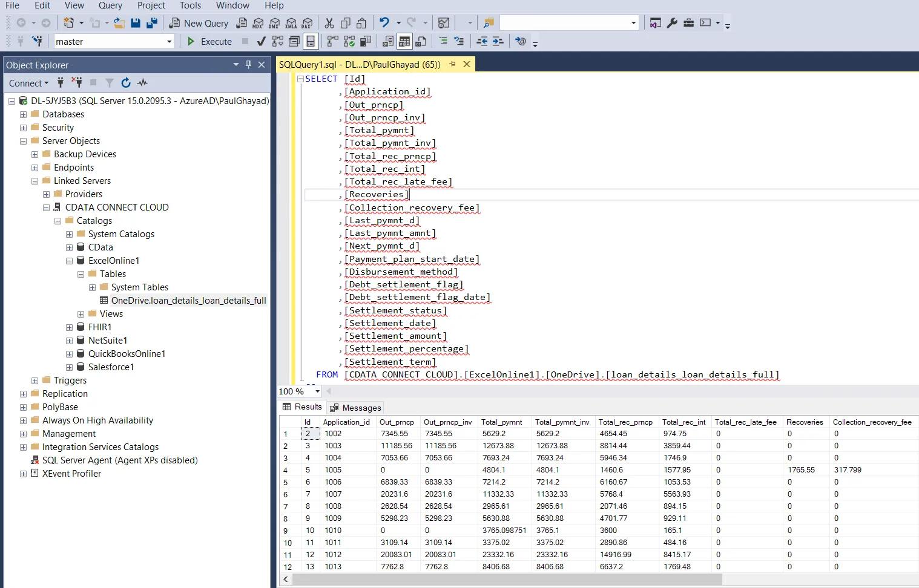The width and height of the screenshot is (919, 588).
Task: Click the Cut scissors icon
Action: pyautogui.click(x=329, y=23)
